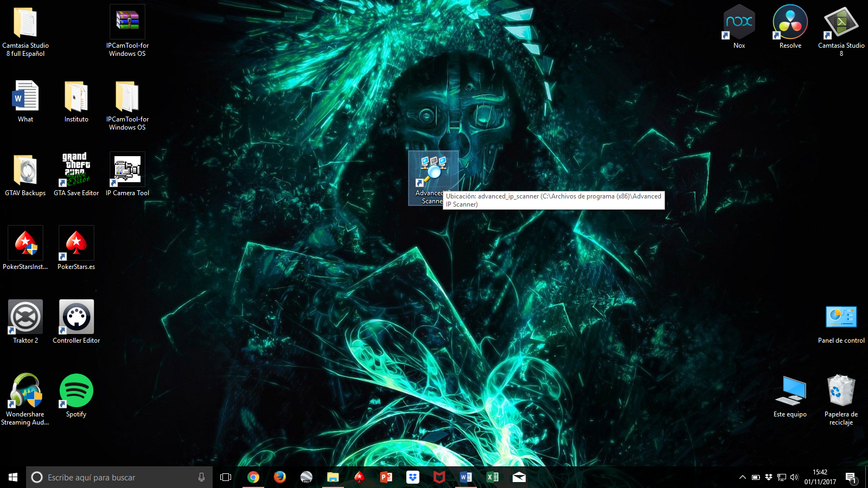Screen dimensions: 868x488
Task: Launch Firefox from the taskbar
Action: [279, 477]
